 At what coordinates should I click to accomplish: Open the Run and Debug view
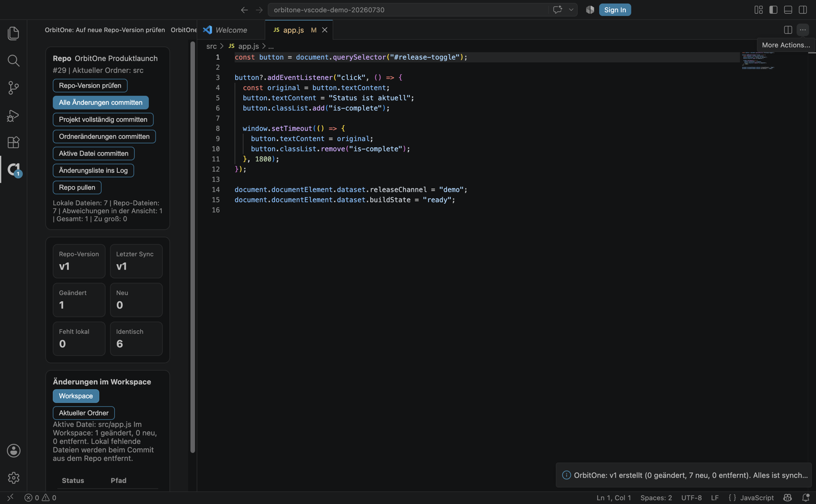[x=14, y=115]
